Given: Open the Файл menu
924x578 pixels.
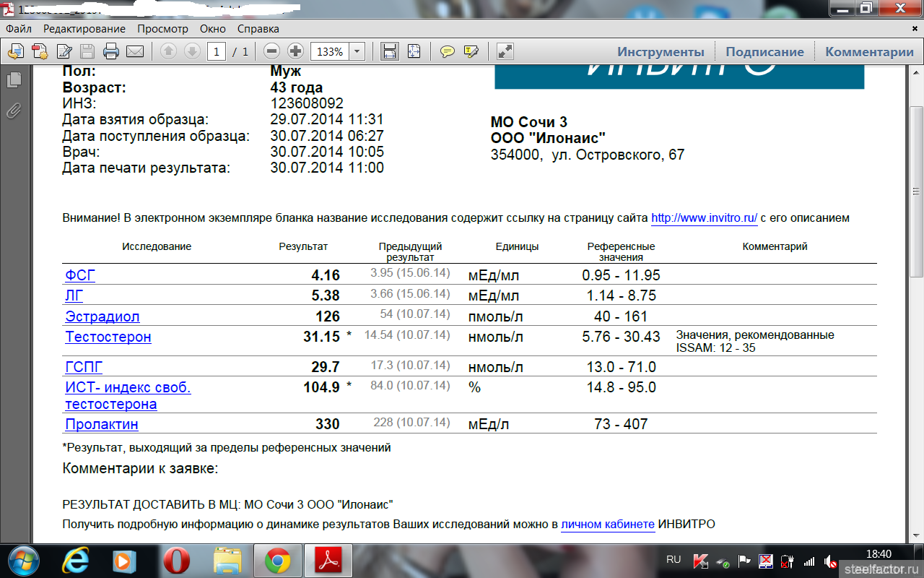Looking at the screenshot, I should 19,29.
